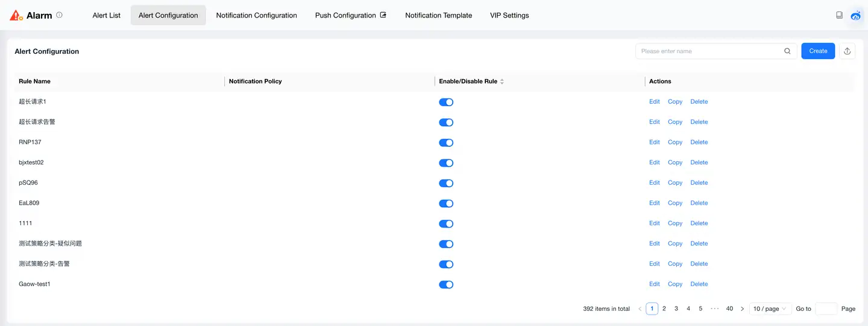Select current page 1 button
Screen dimensions: 868x326
tap(652, 309)
